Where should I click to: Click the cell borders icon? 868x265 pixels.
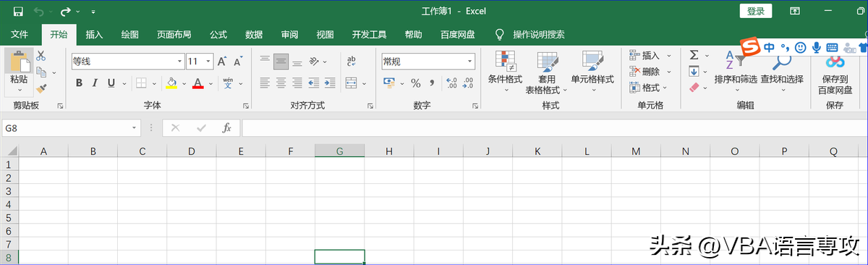pos(142,83)
